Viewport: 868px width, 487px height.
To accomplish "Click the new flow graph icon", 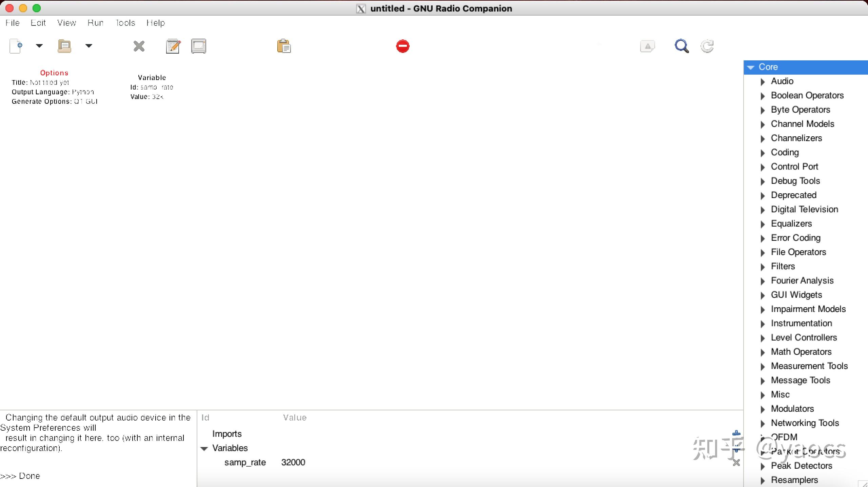I will click(x=16, y=46).
